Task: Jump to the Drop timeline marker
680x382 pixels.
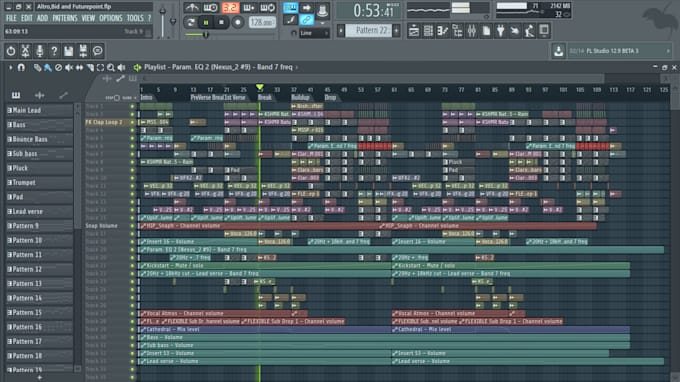Action: coord(330,98)
